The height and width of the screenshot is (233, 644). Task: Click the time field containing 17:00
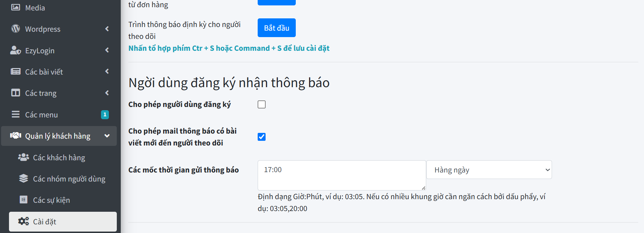[x=342, y=175]
